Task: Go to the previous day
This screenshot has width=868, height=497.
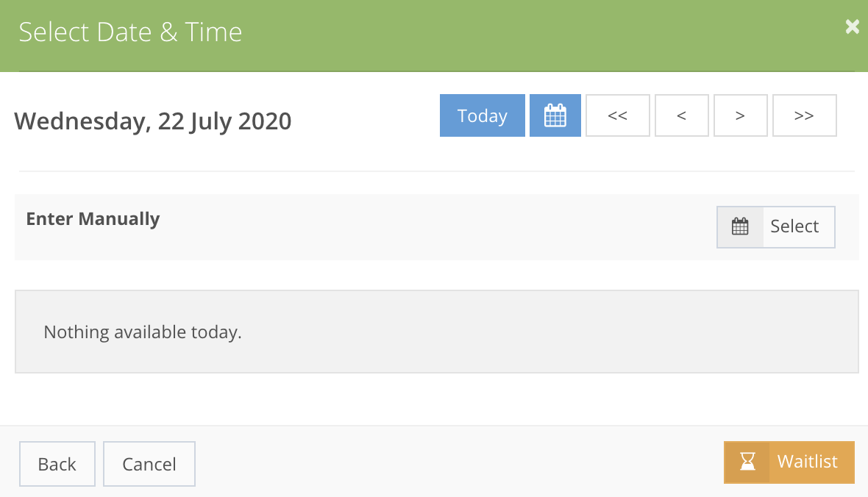Action: click(681, 115)
